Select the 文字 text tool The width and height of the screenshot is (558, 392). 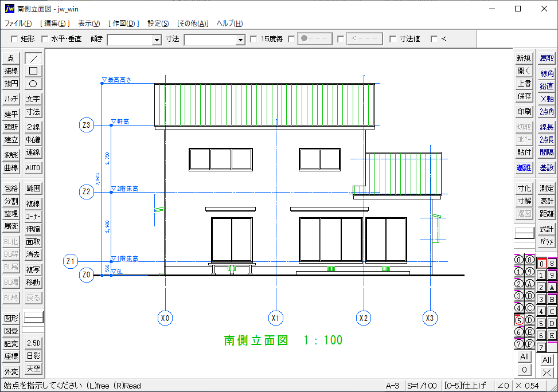pos(33,98)
